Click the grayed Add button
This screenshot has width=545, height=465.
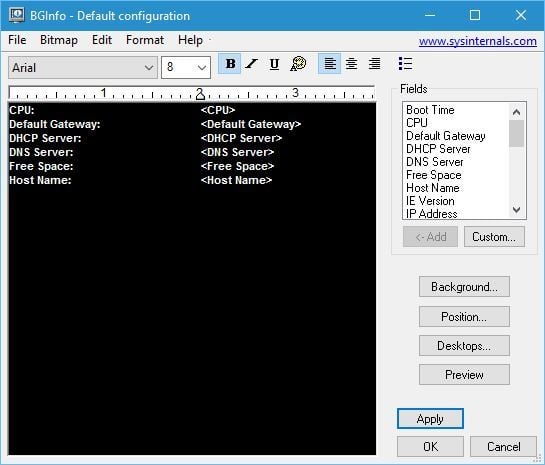[x=430, y=237]
